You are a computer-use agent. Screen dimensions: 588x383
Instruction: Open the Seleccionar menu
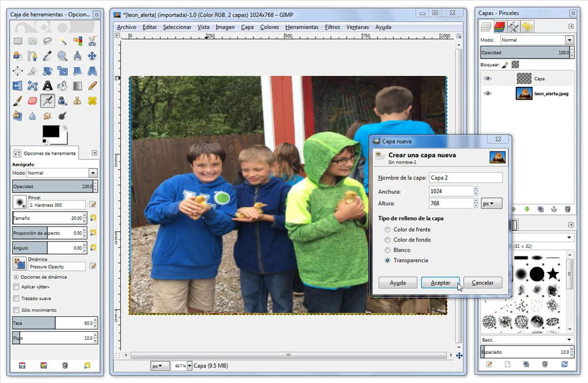point(177,27)
